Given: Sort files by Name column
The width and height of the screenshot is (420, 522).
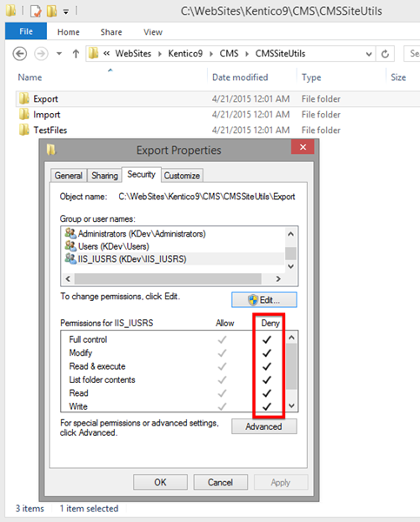Looking at the screenshot, I should click(30, 77).
